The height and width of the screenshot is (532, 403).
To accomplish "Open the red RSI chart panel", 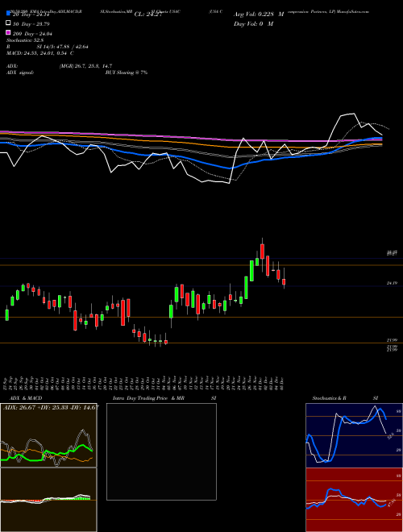I will [x=354, y=500].
